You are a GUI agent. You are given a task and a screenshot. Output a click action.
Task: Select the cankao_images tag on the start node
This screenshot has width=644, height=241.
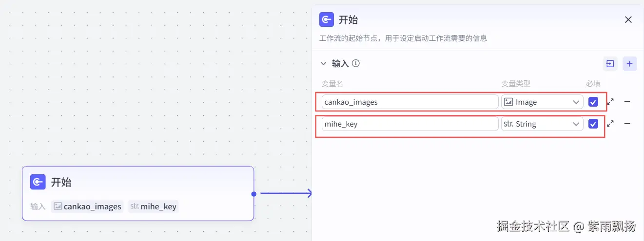coord(87,206)
